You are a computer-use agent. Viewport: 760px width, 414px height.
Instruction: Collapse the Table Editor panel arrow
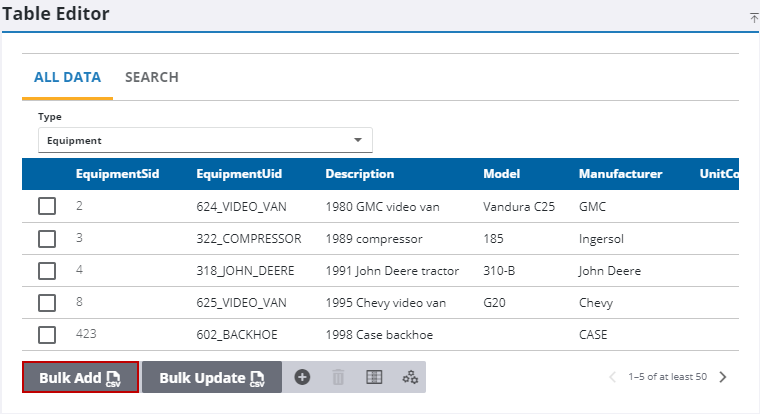pos(753,18)
